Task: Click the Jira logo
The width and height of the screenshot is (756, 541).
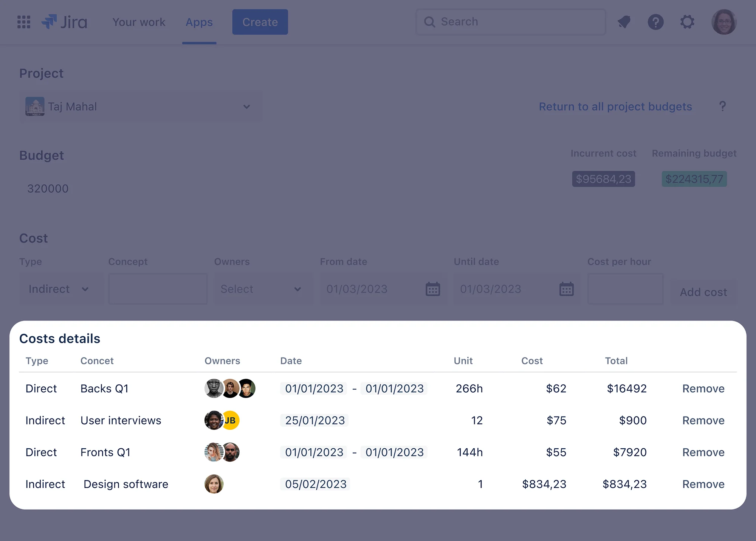Action: click(x=65, y=22)
